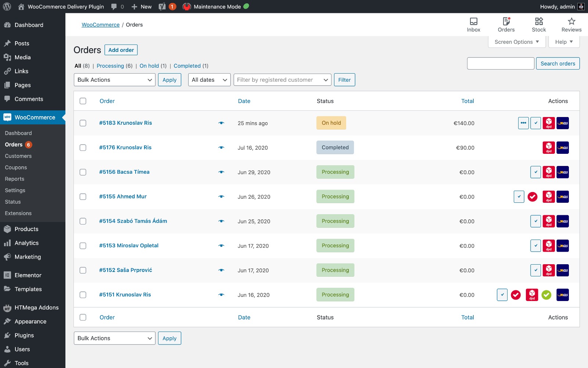Image resolution: width=588 pixels, height=368 pixels.
Task: Click the GLS icon for order #5176
Action: (563, 148)
